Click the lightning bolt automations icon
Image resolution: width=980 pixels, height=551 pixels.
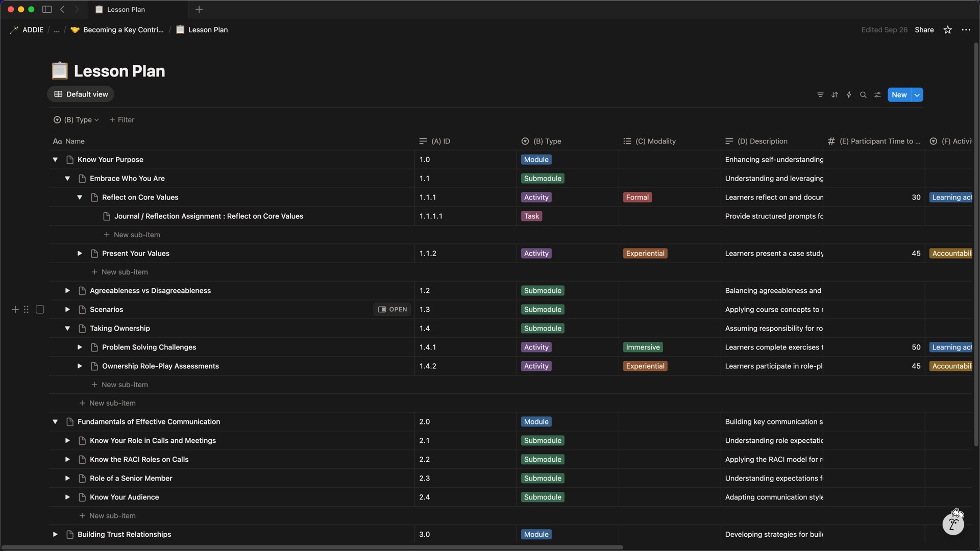(x=849, y=95)
